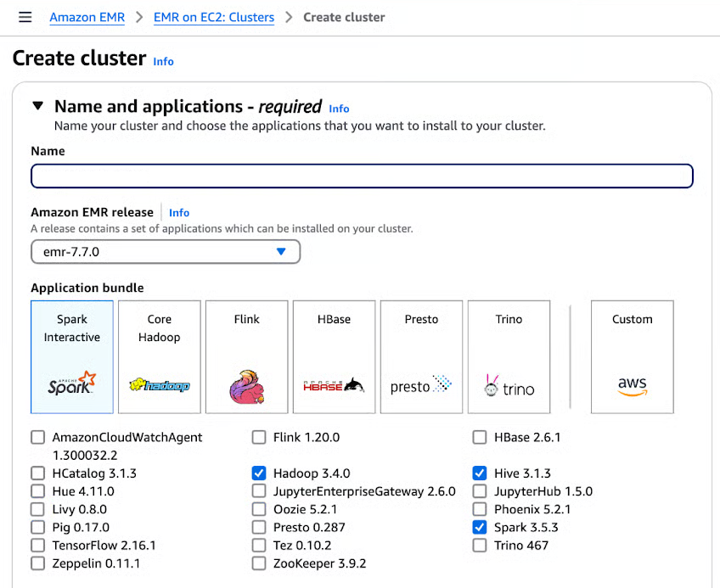
Task: Enable Oozie 5.2.1
Action: (259, 509)
